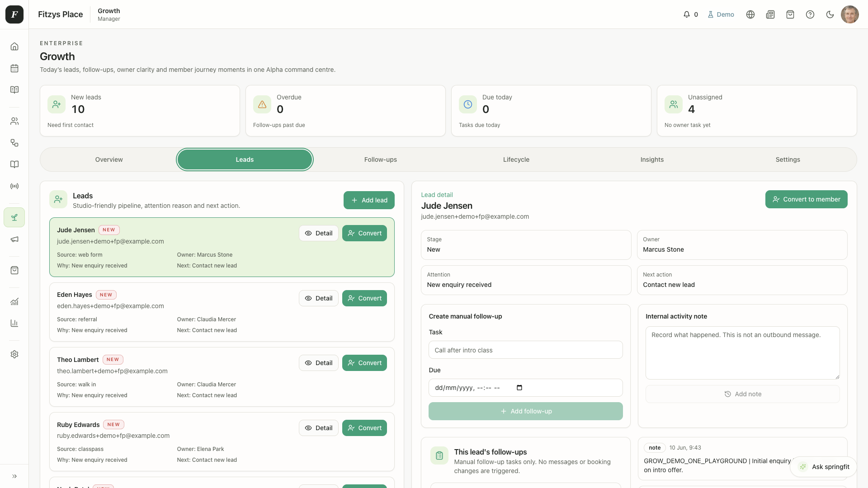The height and width of the screenshot is (488, 868).
Task: Click 'Source: walk in' text
Action: tap(76, 385)
